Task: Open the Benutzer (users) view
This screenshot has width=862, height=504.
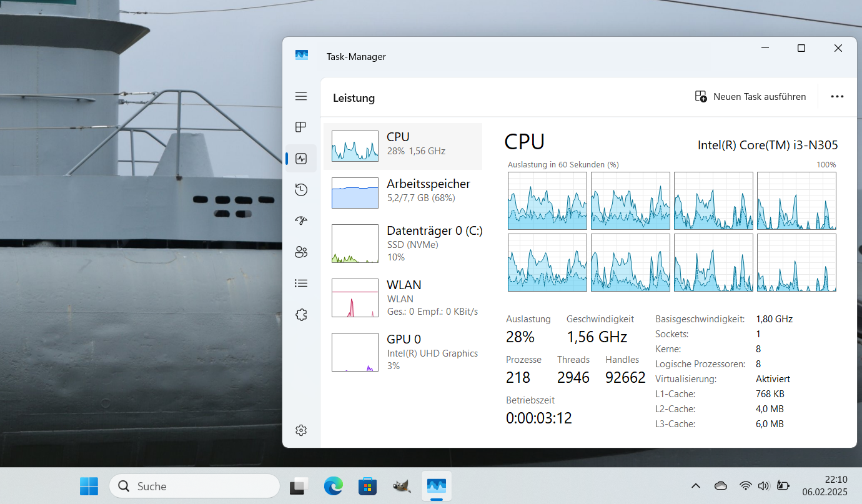Action: click(301, 252)
